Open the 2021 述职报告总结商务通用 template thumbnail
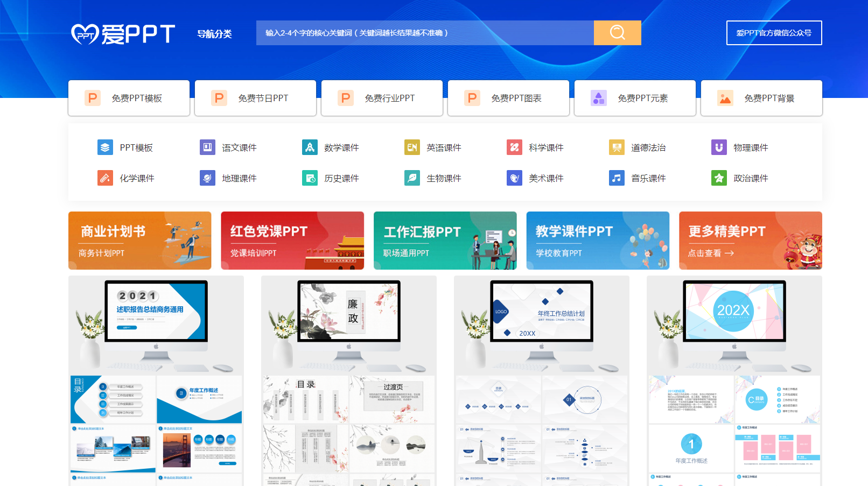This screenshot has height=486, width=868. [156, 312]
